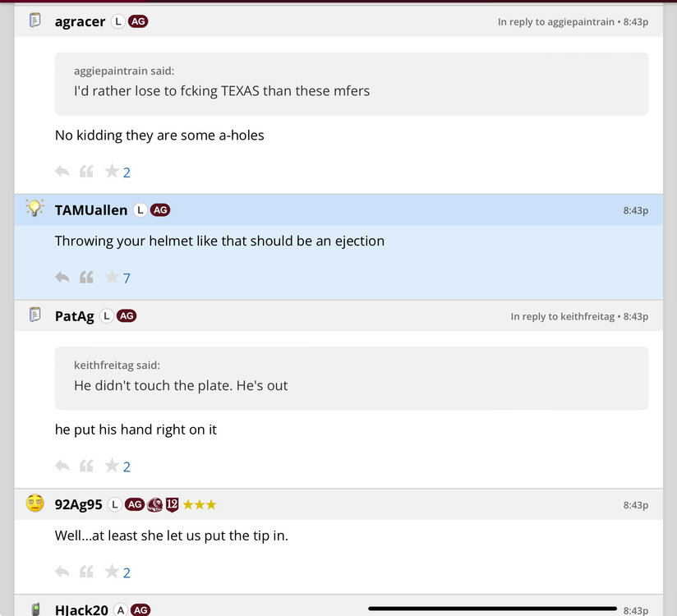Quote agracer's a-holes comment
677x616 pixels.
[86, 172]
